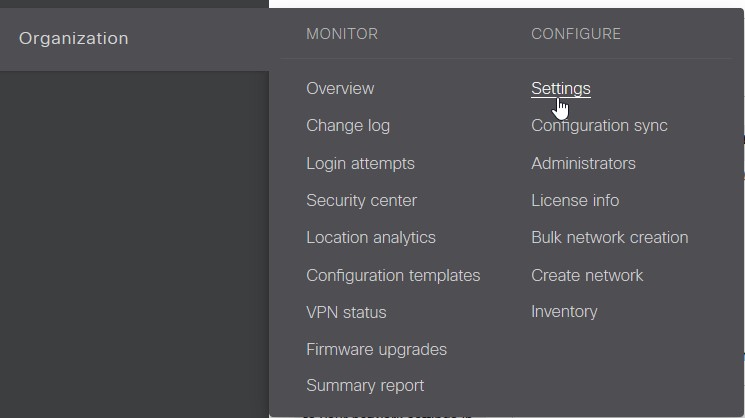The height and width of the screenshot is (418, 745).
Task: View the Summary report
Action: point(365,386)
